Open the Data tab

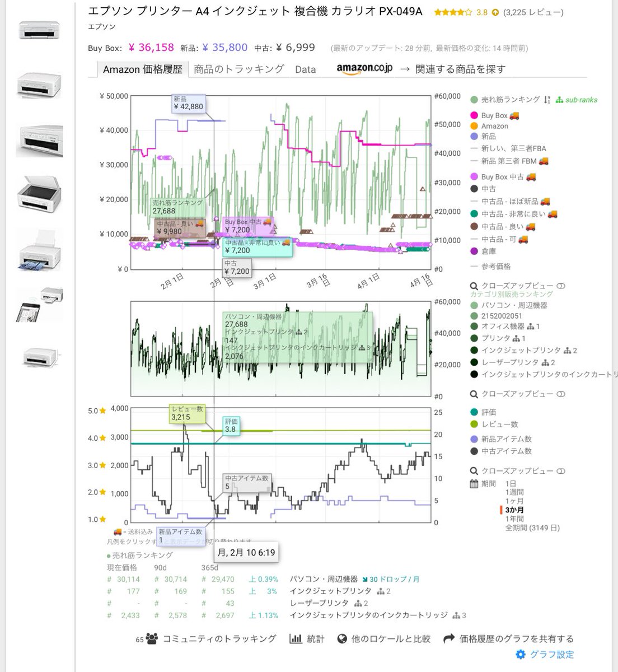click(x=306, y=69)
